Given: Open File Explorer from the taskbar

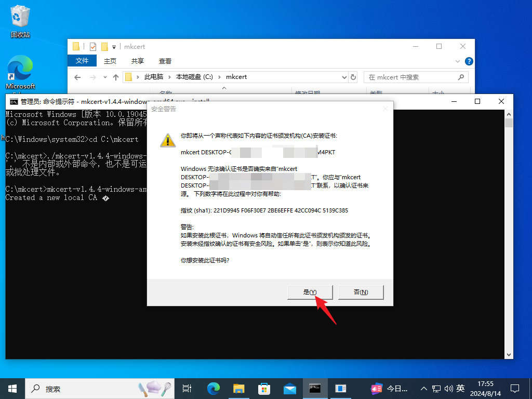Looking at the screenshot, I should pyautogui.click(x=238, y=388).
